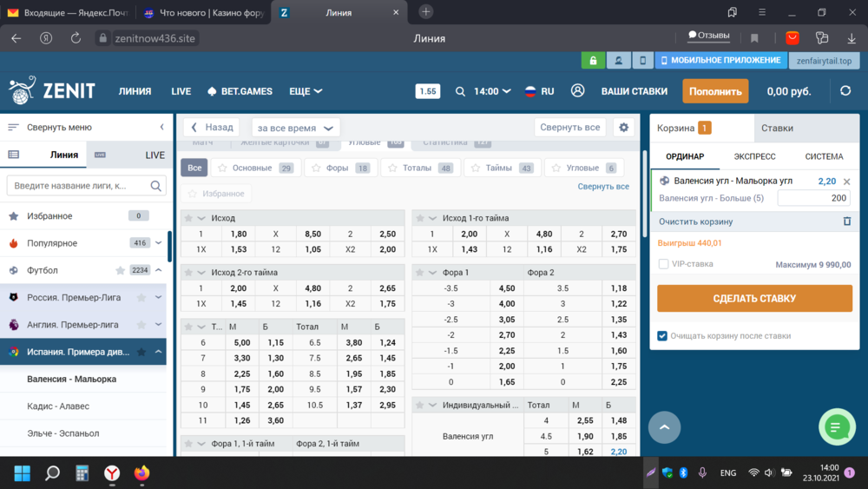Switch to the ЭКСПРЕСС tab
The height and width of the screenshot is (489, 868).
point(754,156)
